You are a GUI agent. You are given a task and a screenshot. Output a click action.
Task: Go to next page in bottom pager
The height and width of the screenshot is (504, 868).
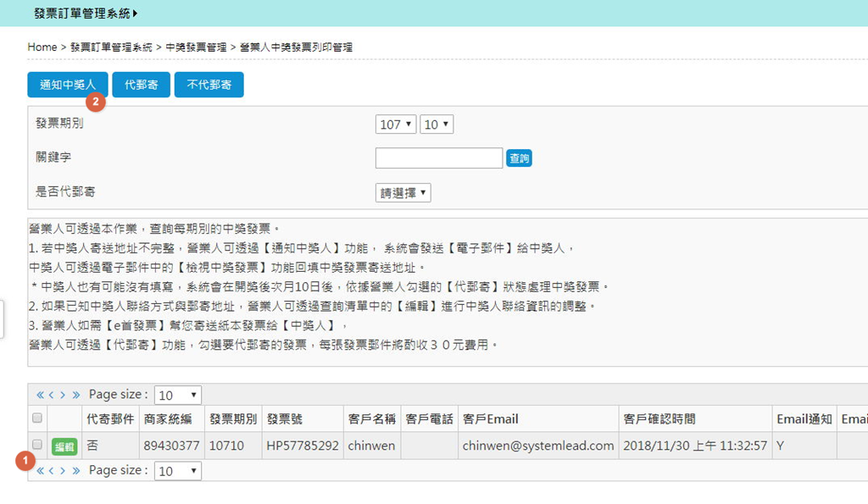pyautogui.click(x=63, y=471)
